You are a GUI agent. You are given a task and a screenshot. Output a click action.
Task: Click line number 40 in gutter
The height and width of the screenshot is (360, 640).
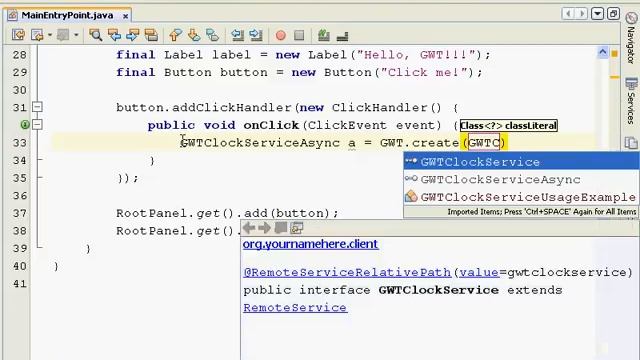(x=19, y=266)
